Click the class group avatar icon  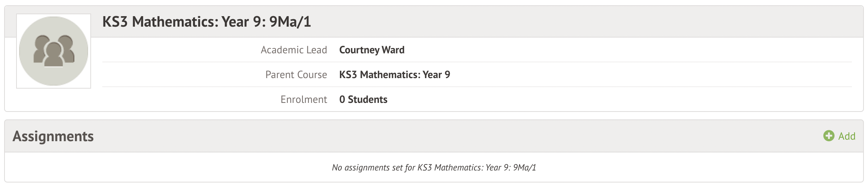click(x=54, y=51)
